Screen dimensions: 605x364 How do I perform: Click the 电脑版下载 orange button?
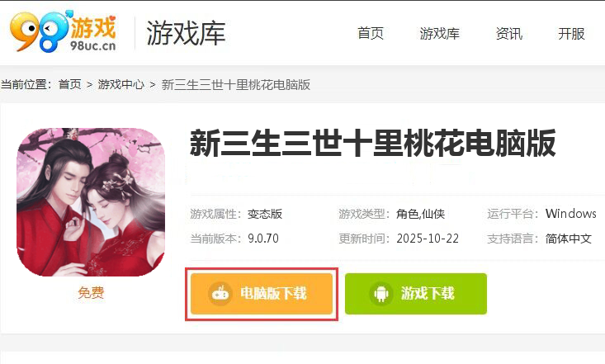pos(262,294)
